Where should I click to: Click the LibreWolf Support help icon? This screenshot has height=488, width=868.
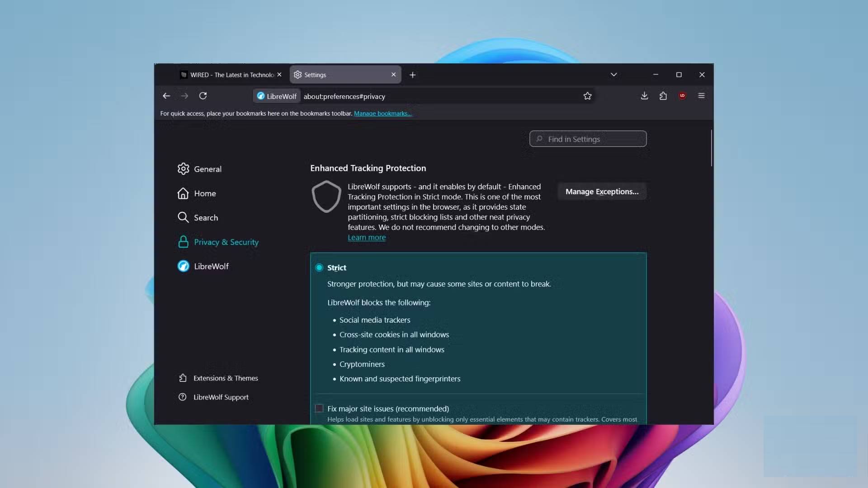(x=183, y=397)
